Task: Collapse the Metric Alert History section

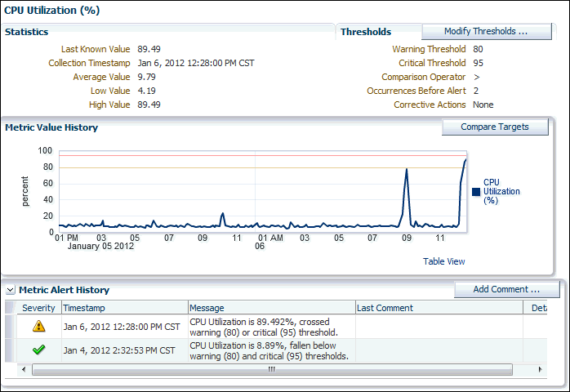Action: (x=10, y=290)
